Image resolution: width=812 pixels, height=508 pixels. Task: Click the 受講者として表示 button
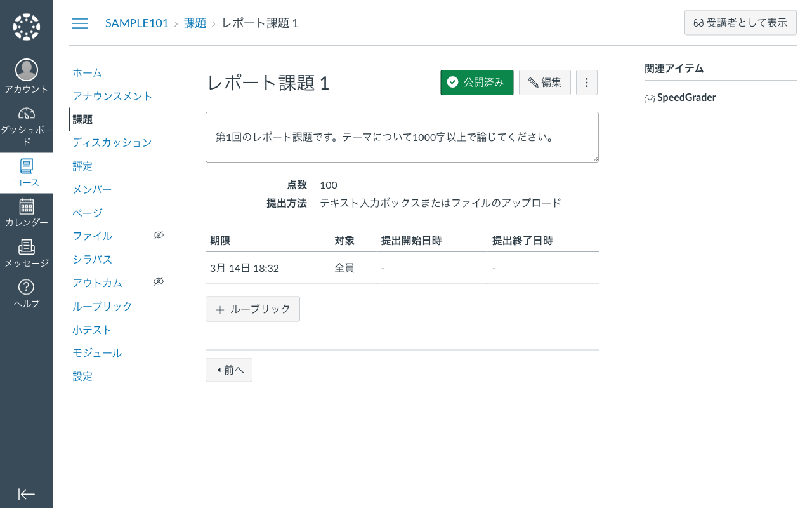click(x=740, y=22)
